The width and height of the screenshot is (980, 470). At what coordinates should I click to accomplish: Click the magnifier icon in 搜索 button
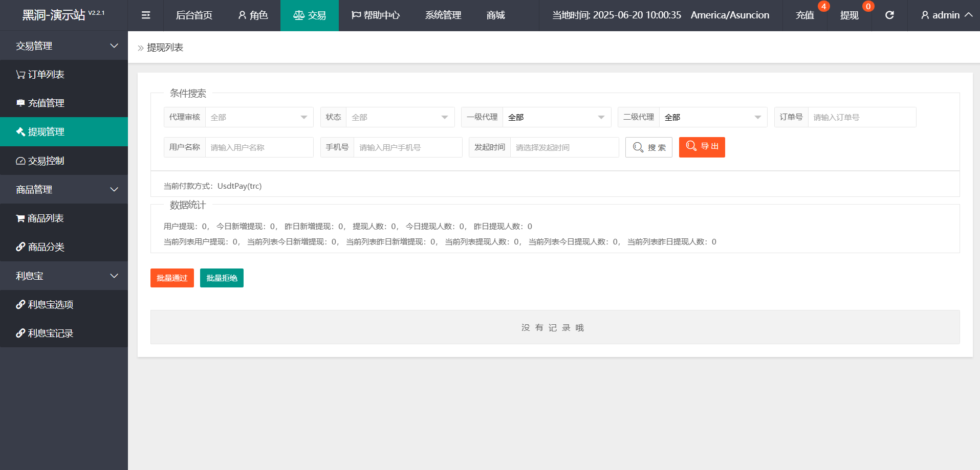[x=638, y=147]
